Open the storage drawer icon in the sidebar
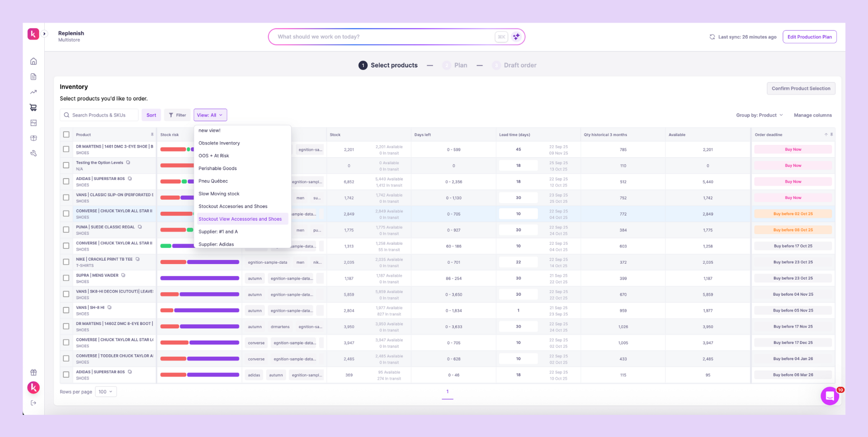 click(x=33, y=123)
